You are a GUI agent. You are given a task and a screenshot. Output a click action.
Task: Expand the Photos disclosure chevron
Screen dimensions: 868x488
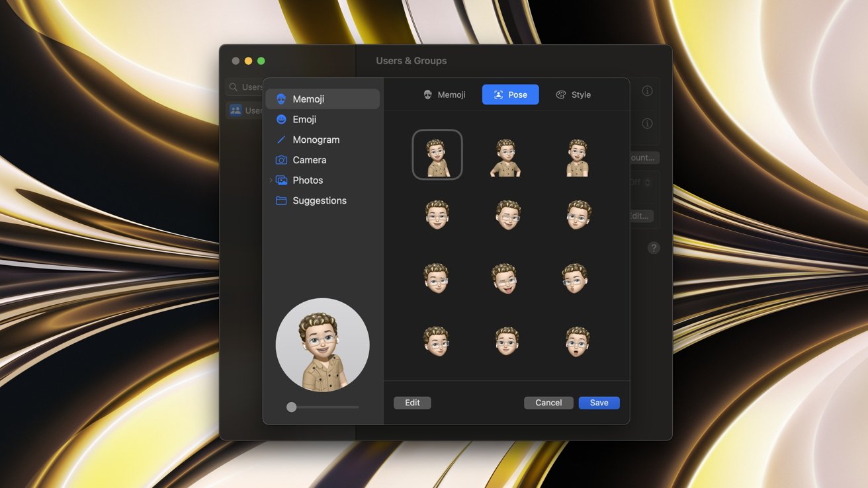271,181
